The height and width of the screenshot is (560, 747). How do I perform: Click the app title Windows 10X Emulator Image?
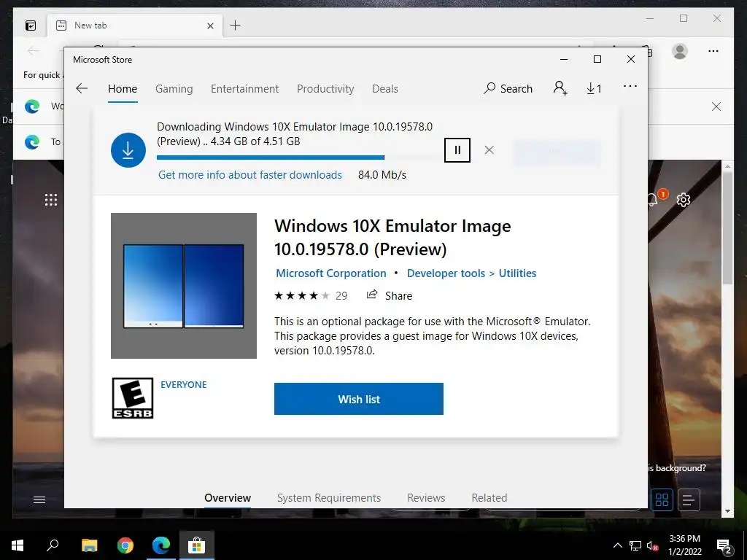point(392,237)
